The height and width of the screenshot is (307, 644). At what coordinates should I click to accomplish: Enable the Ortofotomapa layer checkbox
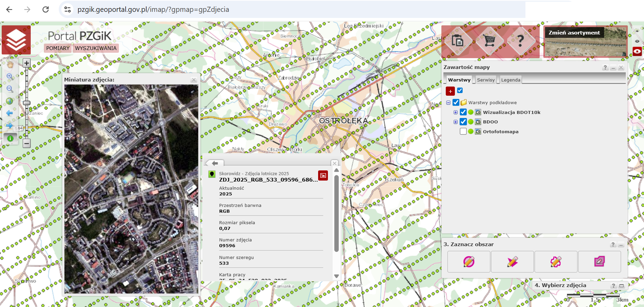coord(463,132)
